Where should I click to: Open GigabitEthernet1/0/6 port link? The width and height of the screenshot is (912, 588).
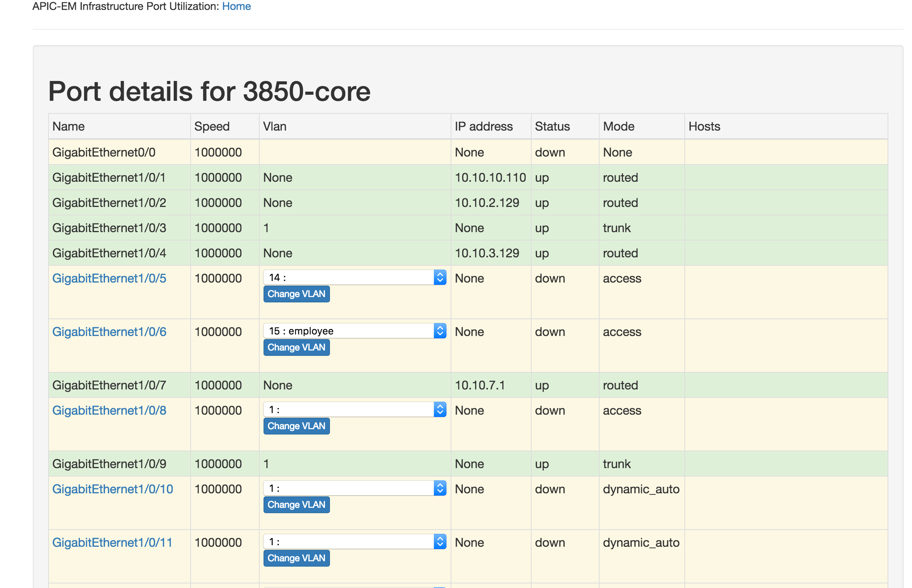click(109, 332)
